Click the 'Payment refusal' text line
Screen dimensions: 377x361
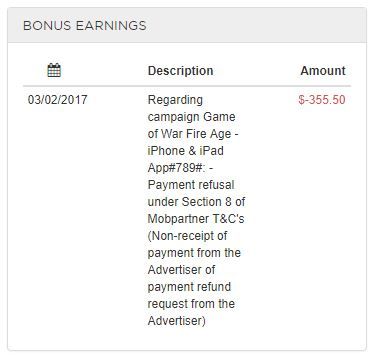pyautogui.click(x=191, y=185)
